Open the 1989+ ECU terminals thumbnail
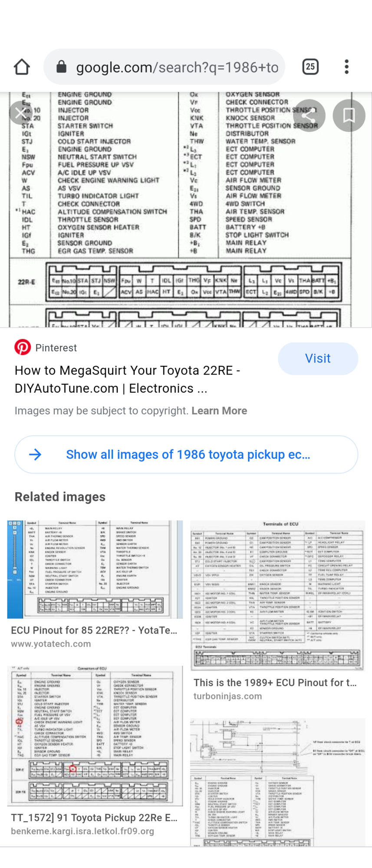Screen dimensions: 372x868 [x=277, y=595]
